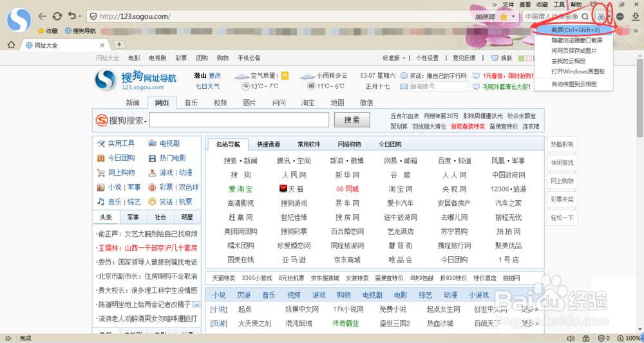Close the 网址大全 tab
644x343 pixels.
(x=102, y=46)
